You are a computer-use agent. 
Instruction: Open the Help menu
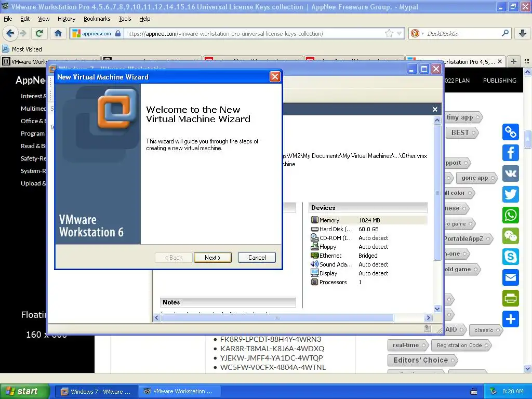[x=144, y=19]
